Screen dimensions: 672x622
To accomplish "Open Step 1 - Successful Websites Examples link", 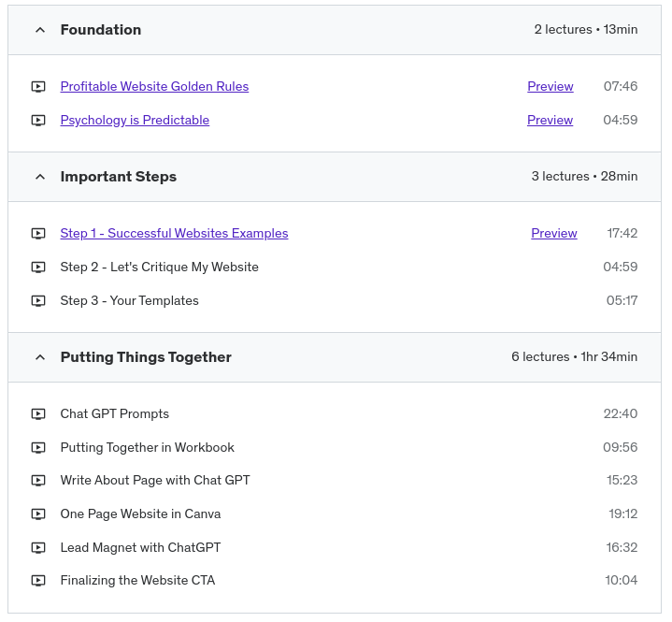I will pos(174,234).
